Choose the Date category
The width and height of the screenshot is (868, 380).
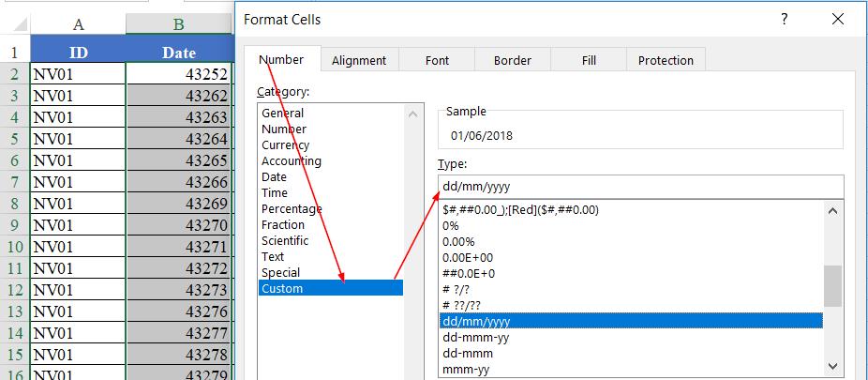(275, 177)
